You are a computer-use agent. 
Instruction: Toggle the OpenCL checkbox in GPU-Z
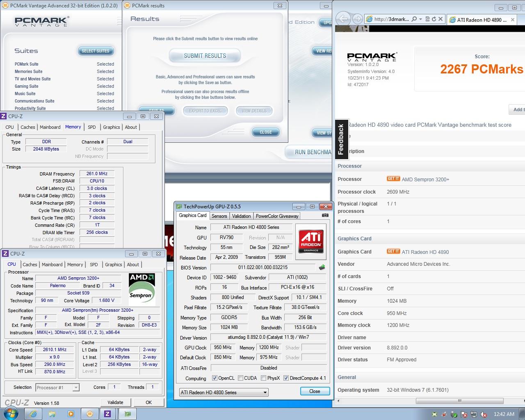[x=215, y=378]
